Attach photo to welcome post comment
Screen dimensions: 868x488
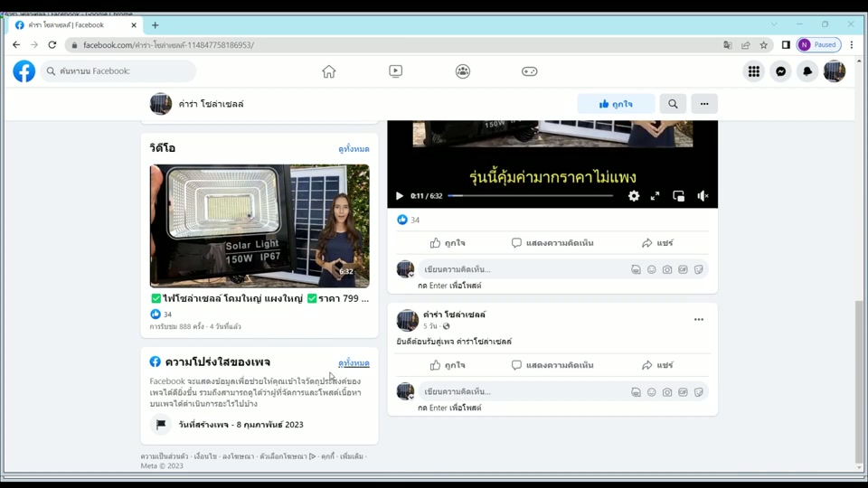[667, 391]
